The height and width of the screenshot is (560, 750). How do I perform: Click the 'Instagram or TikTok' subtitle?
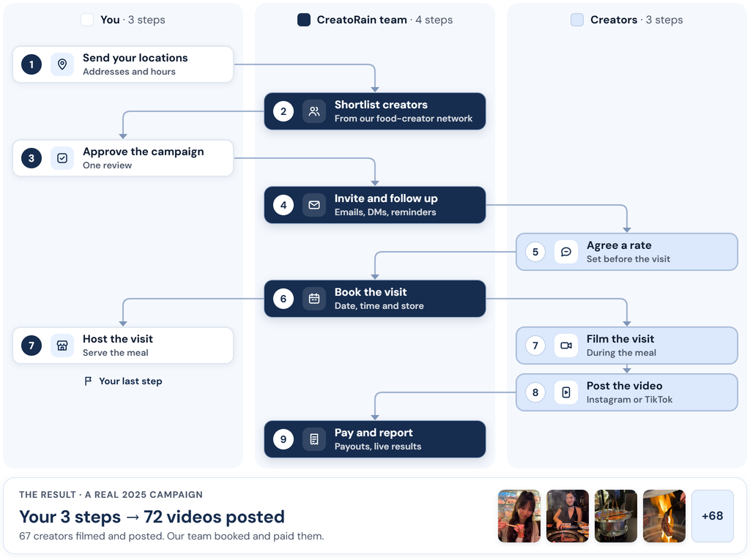click(x=629, y=400)
